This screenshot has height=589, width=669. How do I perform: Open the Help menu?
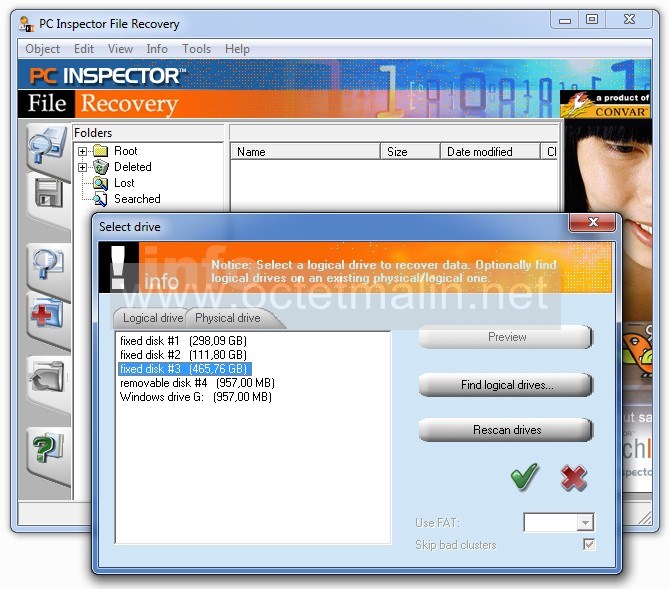237,49
